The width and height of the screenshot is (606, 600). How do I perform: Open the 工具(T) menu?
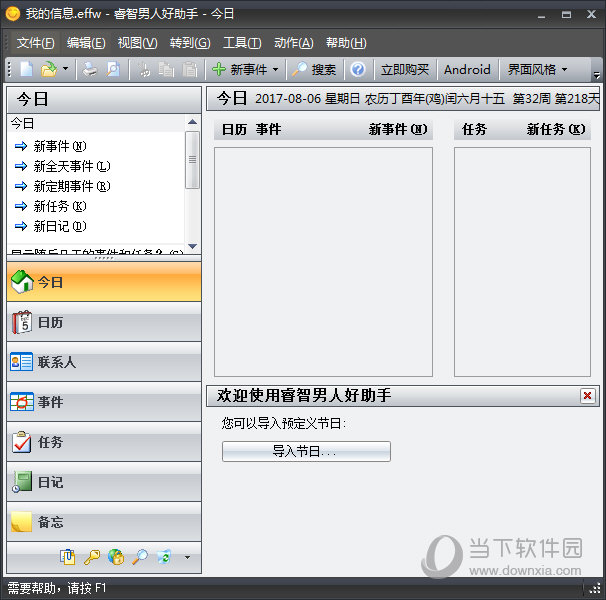(x=242, y=43)
